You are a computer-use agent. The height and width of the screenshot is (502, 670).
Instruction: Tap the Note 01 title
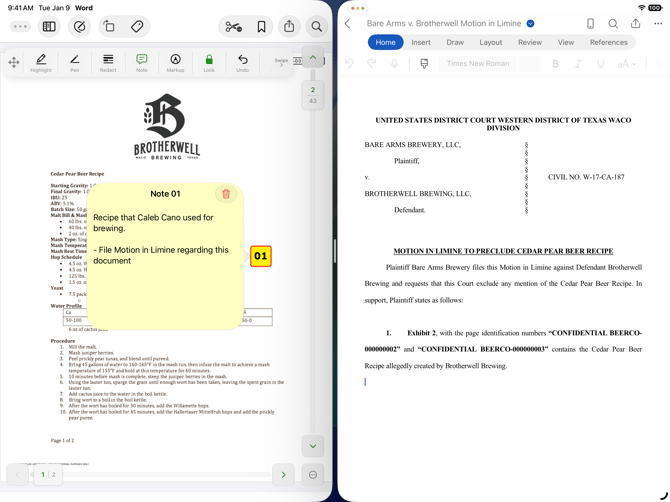(165, 194)
